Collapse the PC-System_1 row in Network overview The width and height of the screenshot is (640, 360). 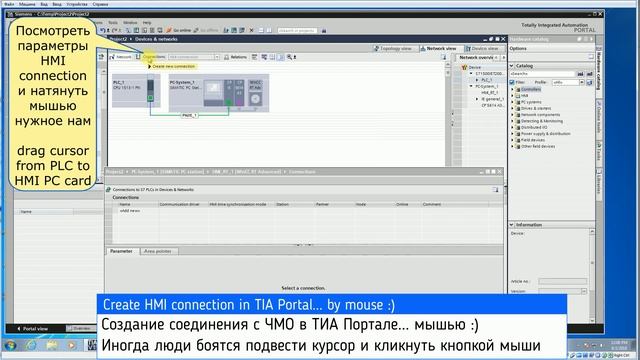pos(471,87)
